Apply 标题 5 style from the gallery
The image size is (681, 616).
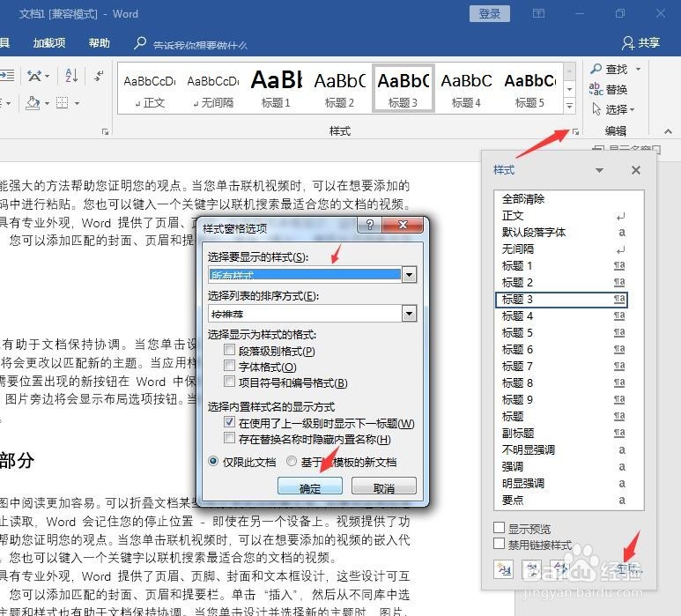tap(529, 90)
